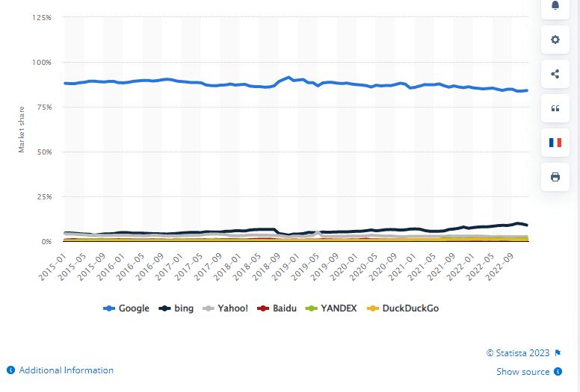Click the Additional Information info icon
Image resolution: width=580 pixels, height=392 pixels.
(11, 370)
